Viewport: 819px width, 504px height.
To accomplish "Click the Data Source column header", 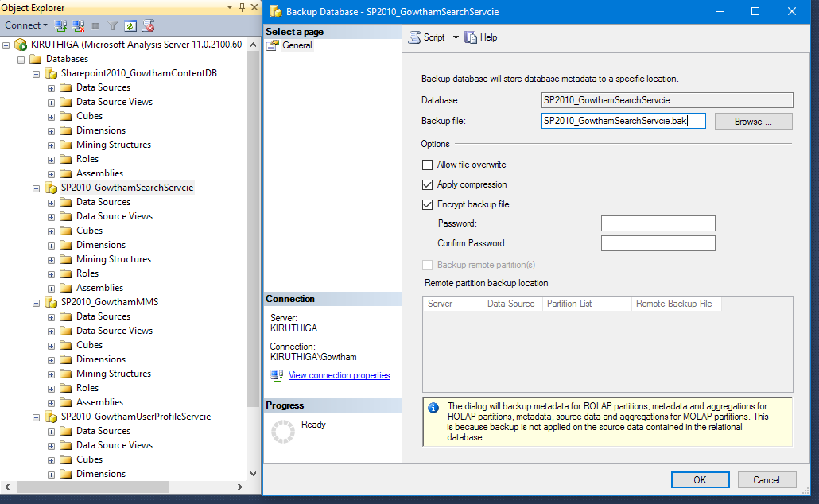I will pyautogui.click(x=510, y=304).
